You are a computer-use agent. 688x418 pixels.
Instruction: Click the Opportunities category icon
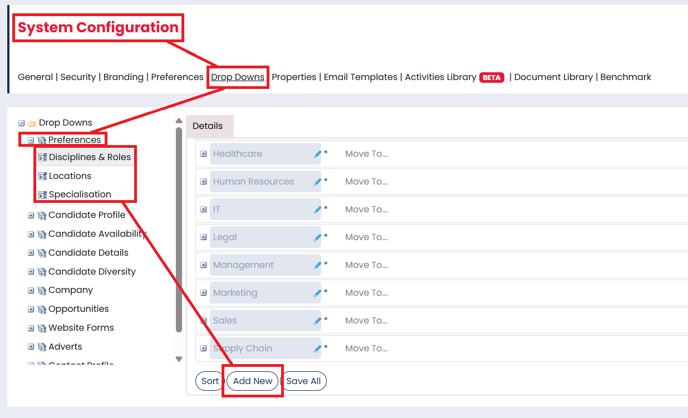pyautogui.click(x=42, y=309)
